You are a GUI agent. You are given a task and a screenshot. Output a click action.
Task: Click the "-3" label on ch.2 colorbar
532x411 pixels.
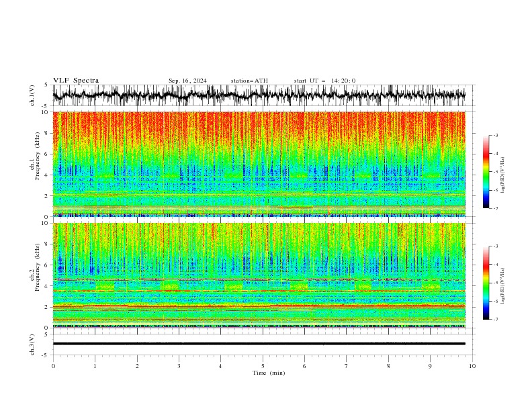pos(496,246)
